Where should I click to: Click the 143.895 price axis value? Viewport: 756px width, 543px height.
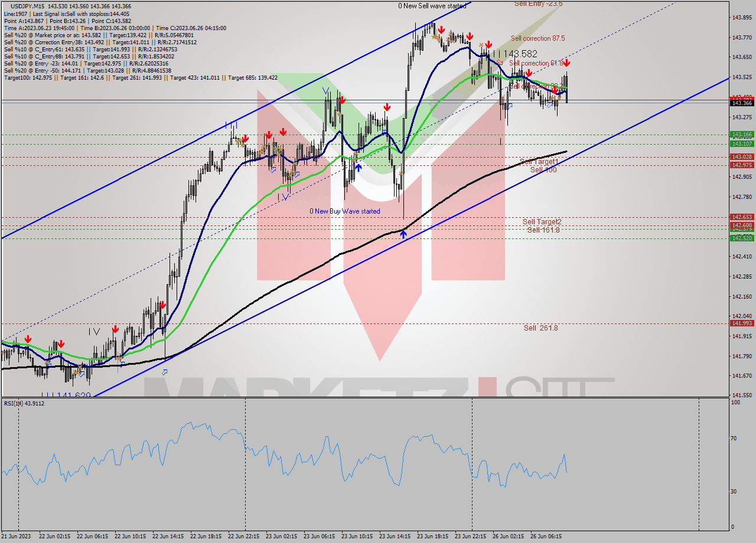pos(742,18)
